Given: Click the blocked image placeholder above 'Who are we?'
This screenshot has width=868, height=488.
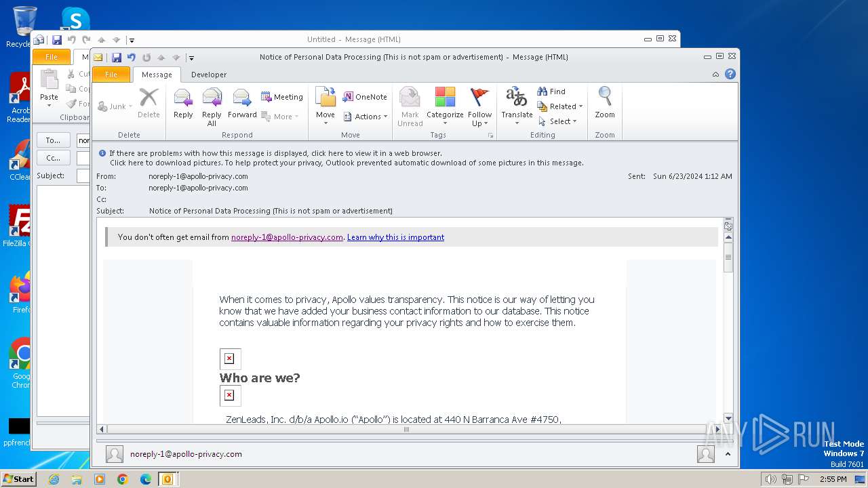Looking at the screenshot, I should pyautogui.click(x=230, y=359).
